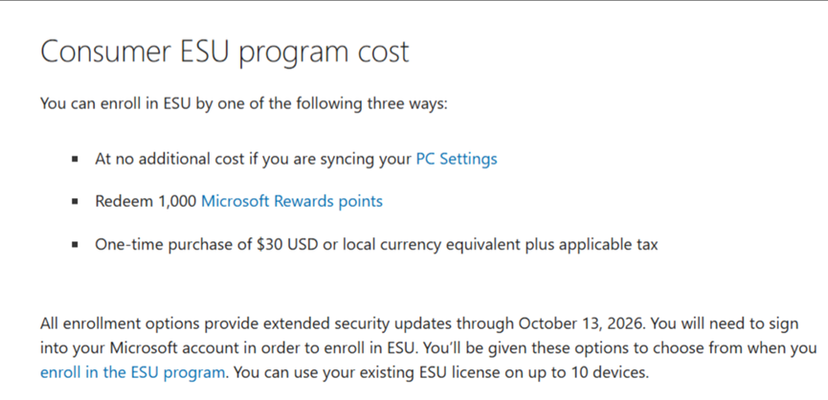The width and height of the screenshot is (828, 400).
Task: Click the 'October 13, 2026' date
Action: pyautogui.click(x=581, y=322)
